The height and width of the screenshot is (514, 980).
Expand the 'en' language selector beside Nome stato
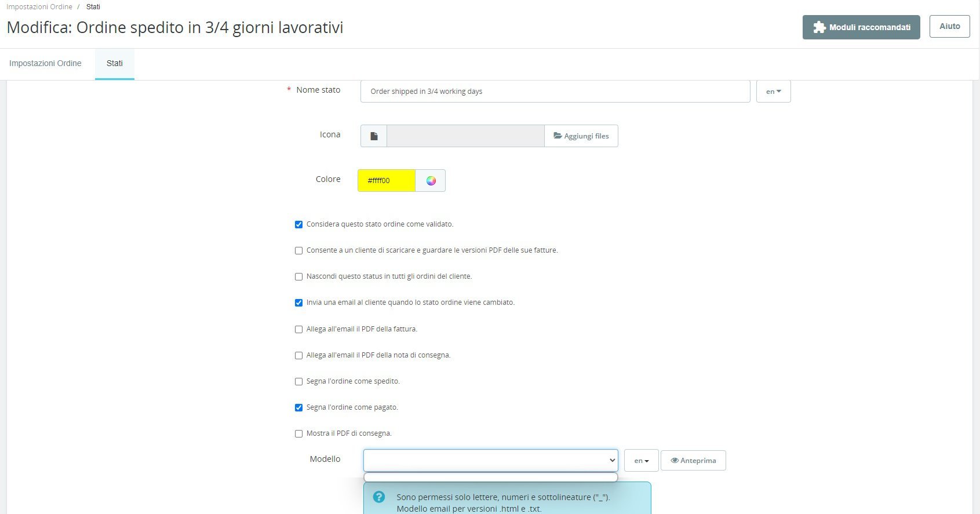[x=773, y=92]
